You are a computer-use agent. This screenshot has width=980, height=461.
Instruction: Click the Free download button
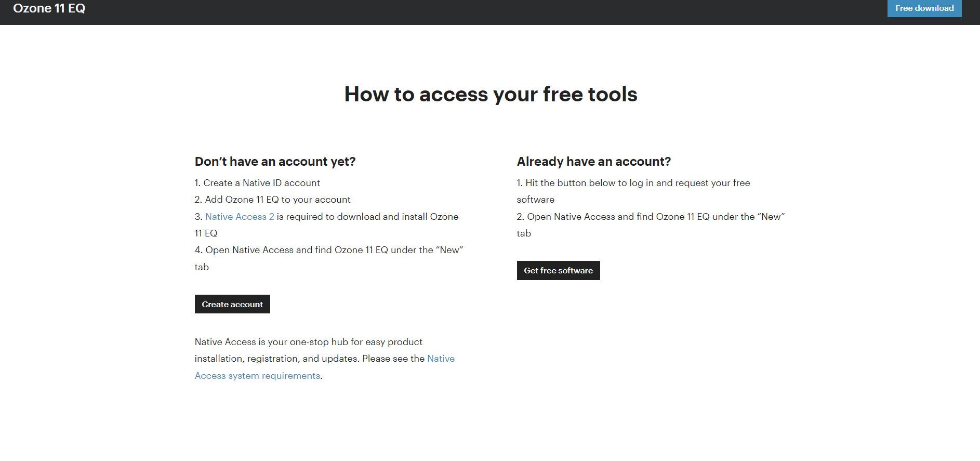point(924,8)
